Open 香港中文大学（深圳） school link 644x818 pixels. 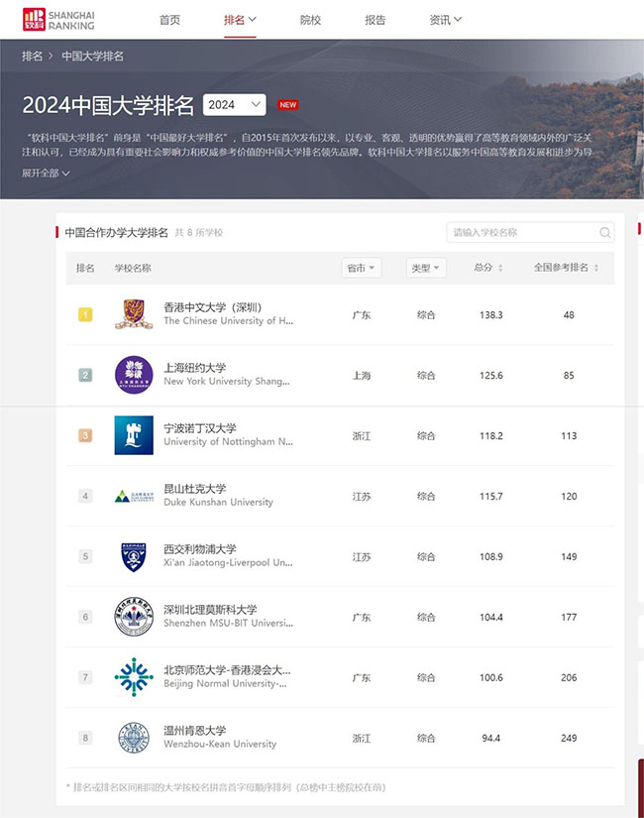pyautogui.click(x=213, y=307)
